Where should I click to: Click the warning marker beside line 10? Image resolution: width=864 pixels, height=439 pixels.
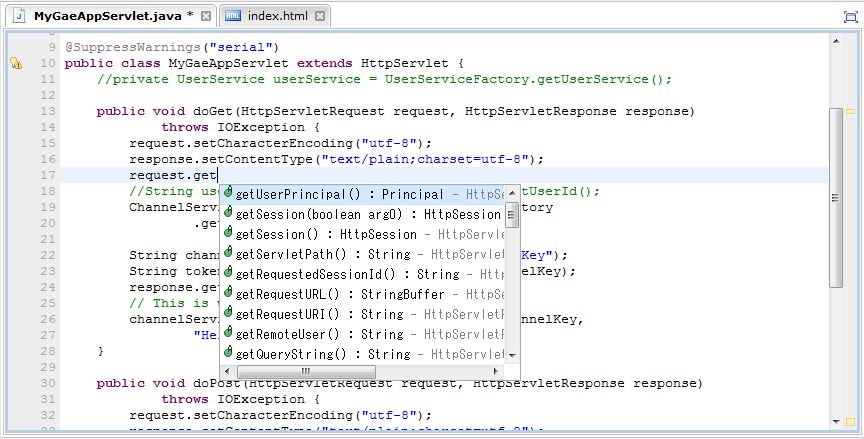pyautogui.click(x=16, y=63)
